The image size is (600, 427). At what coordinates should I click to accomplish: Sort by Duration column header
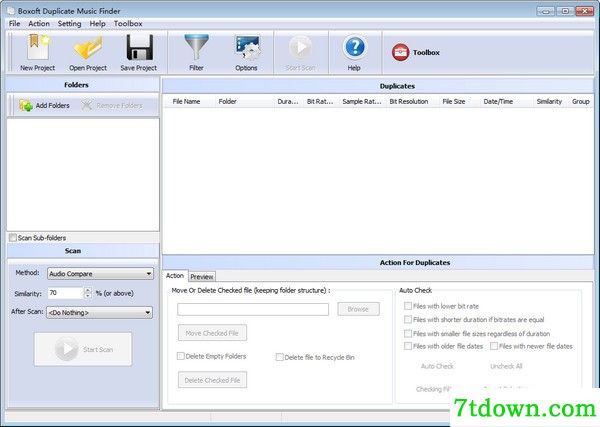pyautogui.click(x=288, y=101)
